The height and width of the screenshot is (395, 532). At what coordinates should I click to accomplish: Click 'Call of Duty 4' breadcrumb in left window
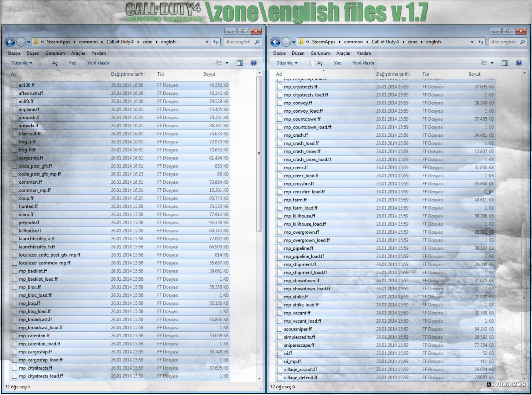point(120,42)
